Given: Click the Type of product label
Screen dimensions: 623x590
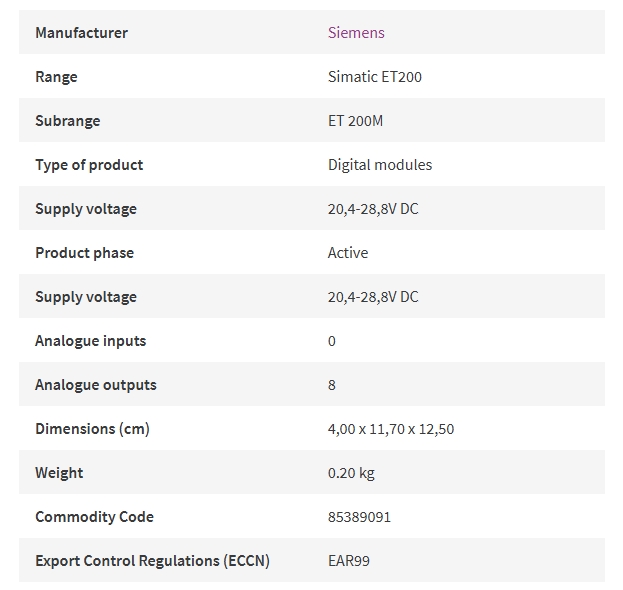Looking at the screenshot, I should click(x=89, y=165).
